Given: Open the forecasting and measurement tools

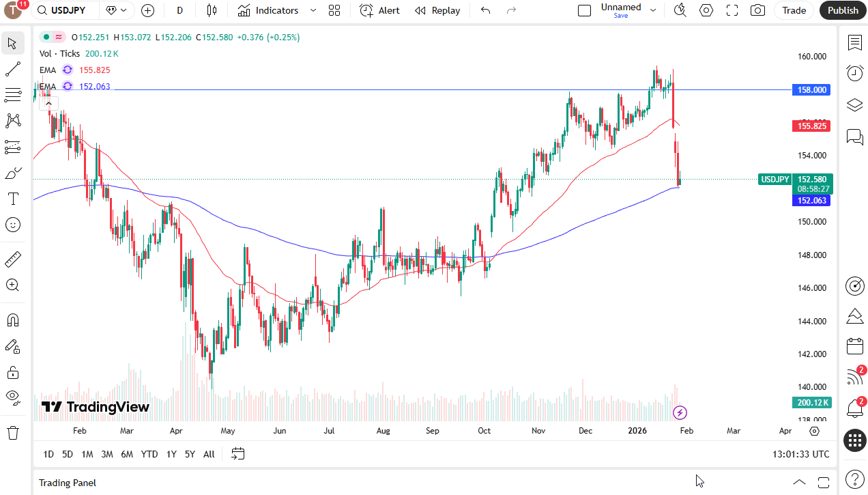Looking at the screenshot, I should tap(12, 147).
